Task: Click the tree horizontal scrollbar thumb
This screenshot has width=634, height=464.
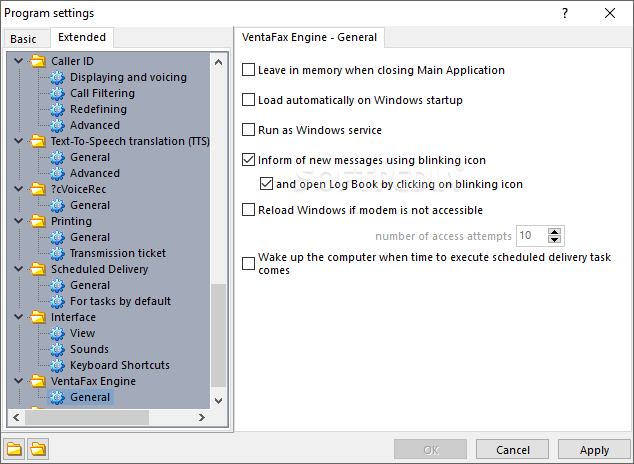Action: tap(87, 418)
